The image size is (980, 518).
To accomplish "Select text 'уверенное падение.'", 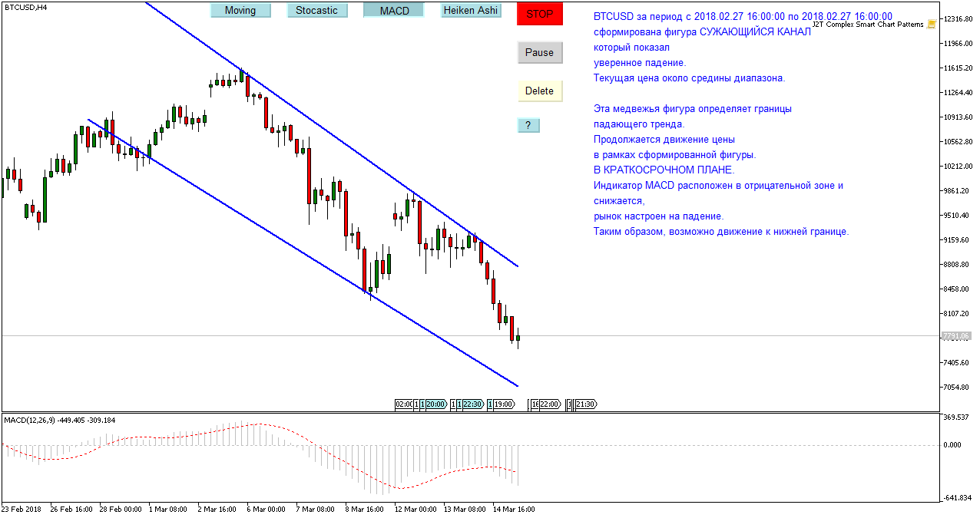I will [640, 63].
